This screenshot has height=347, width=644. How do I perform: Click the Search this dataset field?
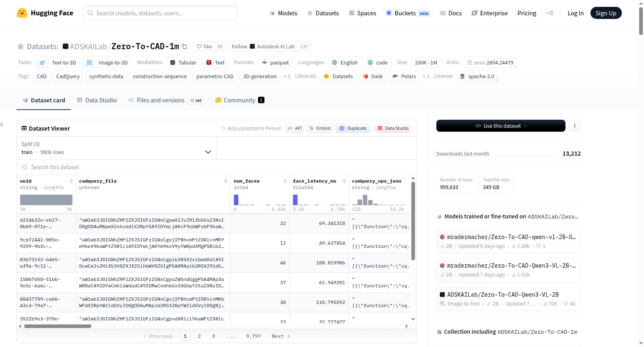[x=217, y=167]
